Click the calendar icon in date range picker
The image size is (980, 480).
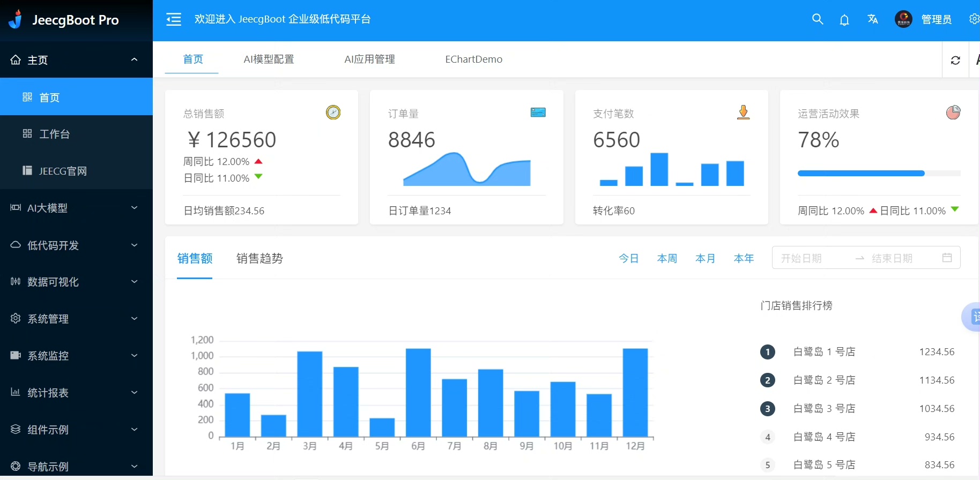click(x=947, y=258)
